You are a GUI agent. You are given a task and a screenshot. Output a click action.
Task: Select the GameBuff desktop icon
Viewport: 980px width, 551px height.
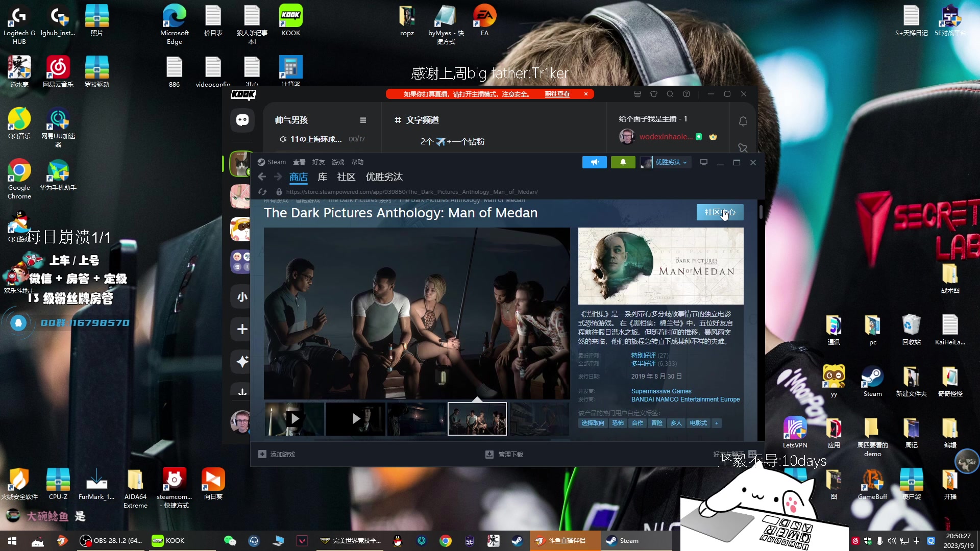pyautogui.click(x=872, y=485)
